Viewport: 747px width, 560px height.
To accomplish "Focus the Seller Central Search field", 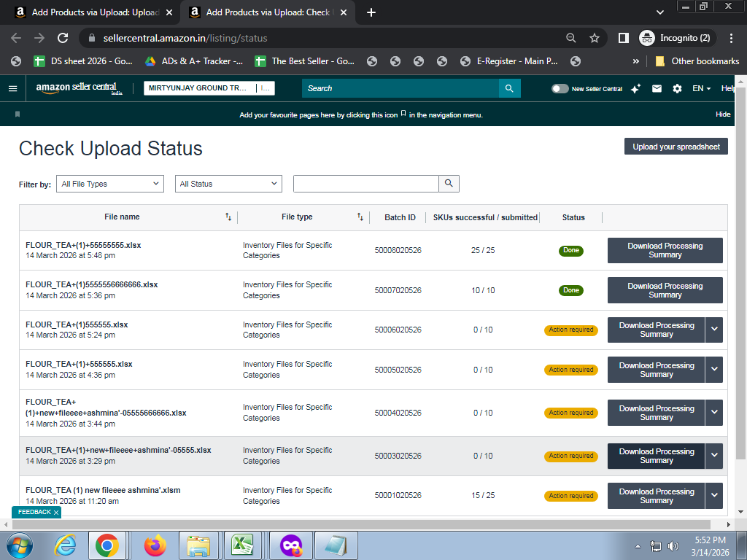I will [400, 88].
